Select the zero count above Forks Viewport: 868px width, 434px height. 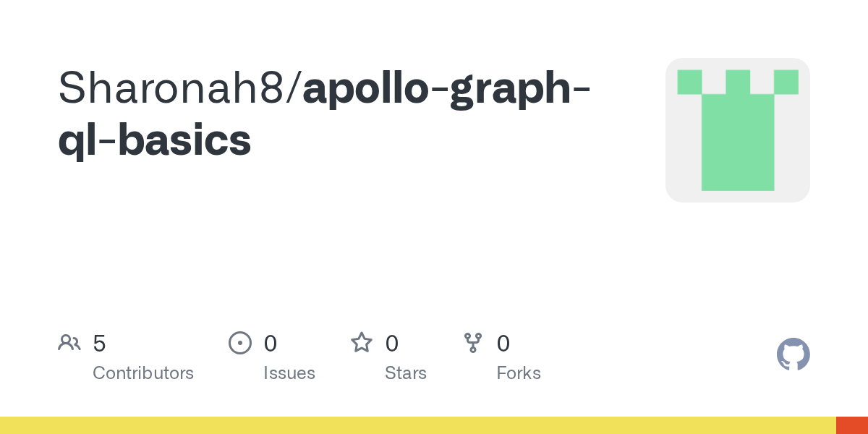coord(503,344)
